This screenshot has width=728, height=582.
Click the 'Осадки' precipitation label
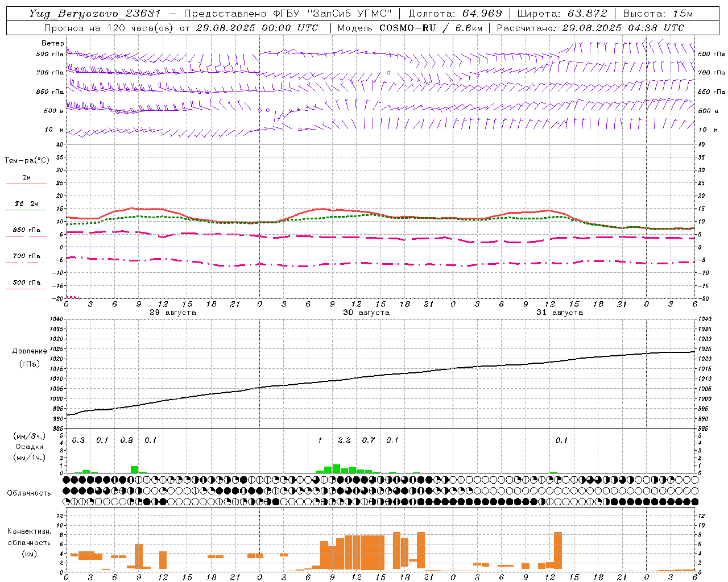point(30,447)
